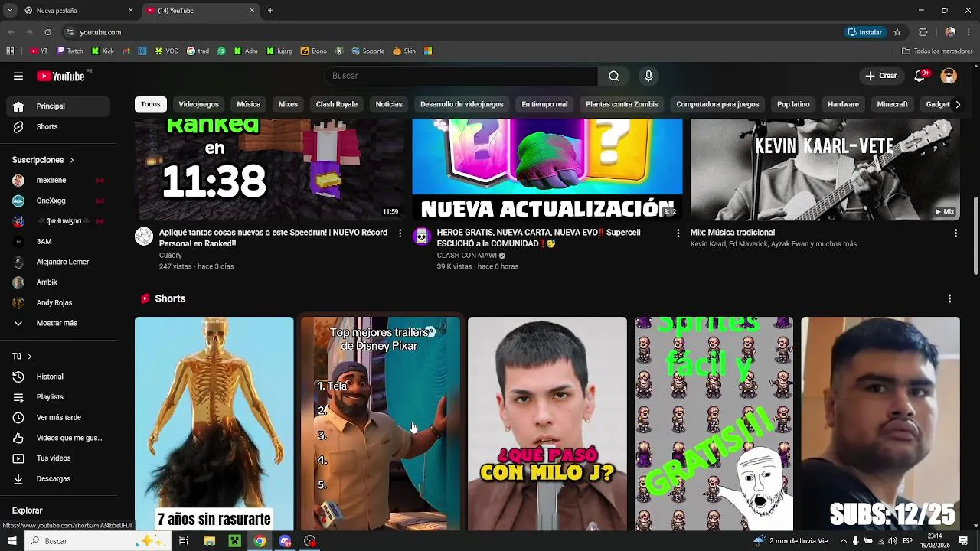Bookmark this page with the star
This screenshot has height=551, width=980.
click(x=897, y=32)
